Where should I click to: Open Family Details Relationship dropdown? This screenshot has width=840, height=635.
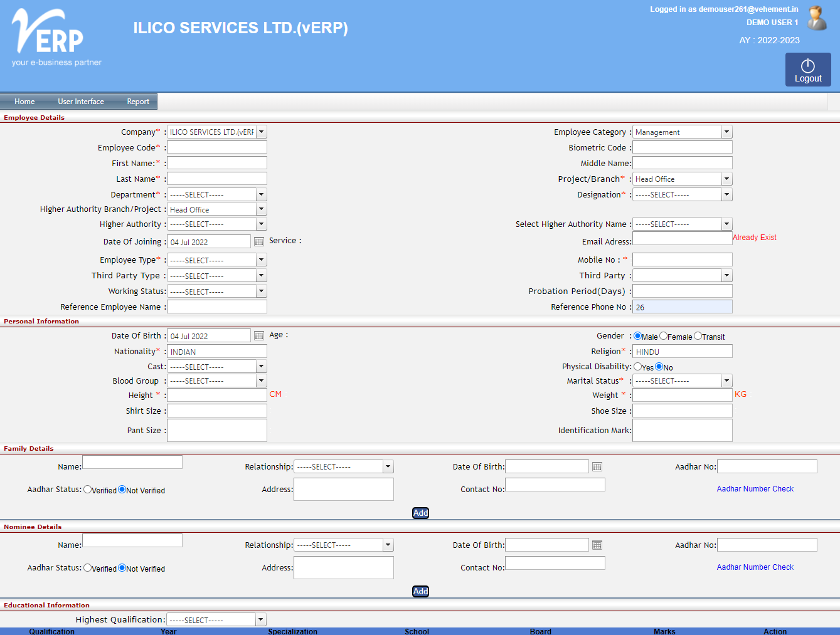tap(344, 466)
